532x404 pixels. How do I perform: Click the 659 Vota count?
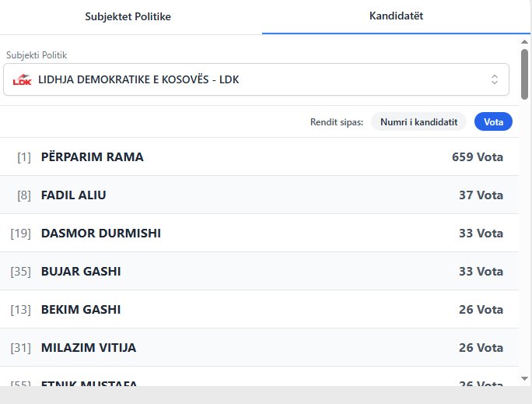click(477, 156)
